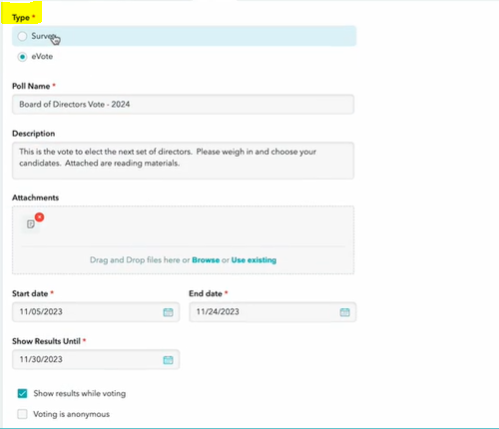Click the Attachments section label

click(35, 198)
